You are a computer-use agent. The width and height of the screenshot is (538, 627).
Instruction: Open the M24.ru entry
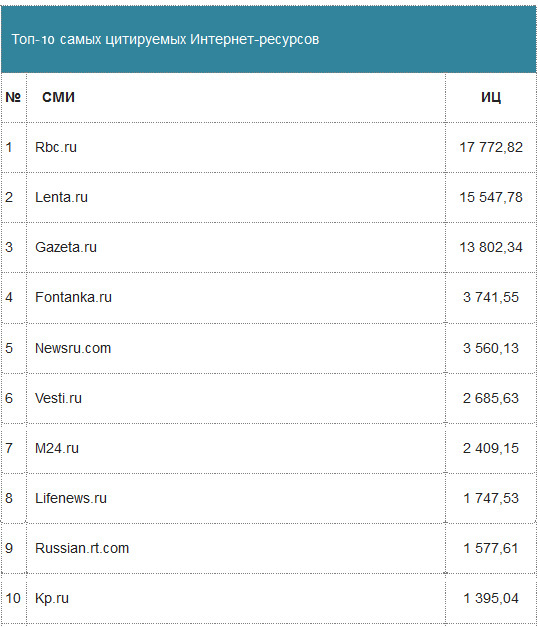(x=57, y=448)
